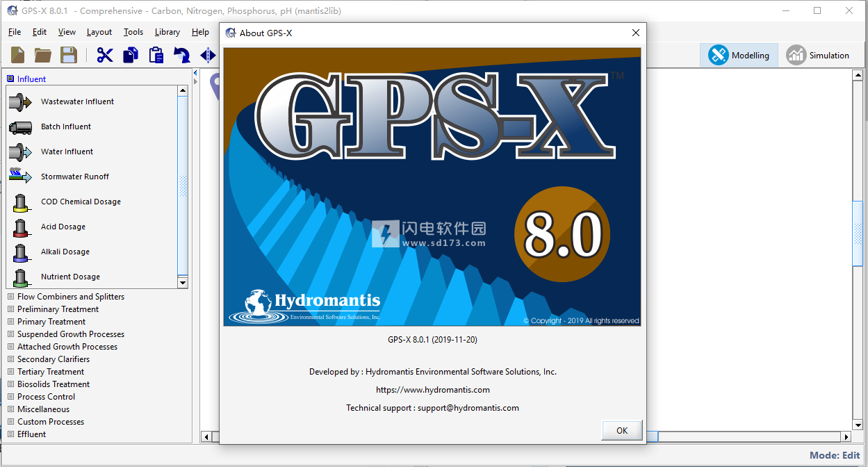The image size is (868, 467).
Task: Open the Edit menu
Action: tap(40, 32)
